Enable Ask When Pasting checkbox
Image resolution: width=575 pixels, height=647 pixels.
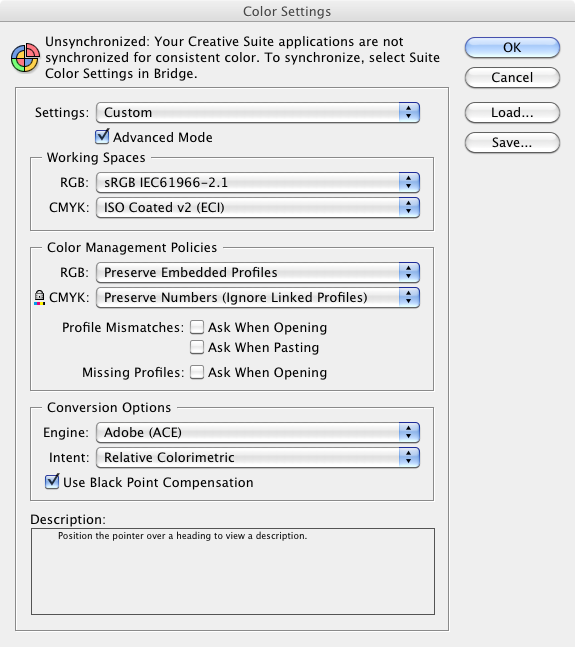[197, 347]
